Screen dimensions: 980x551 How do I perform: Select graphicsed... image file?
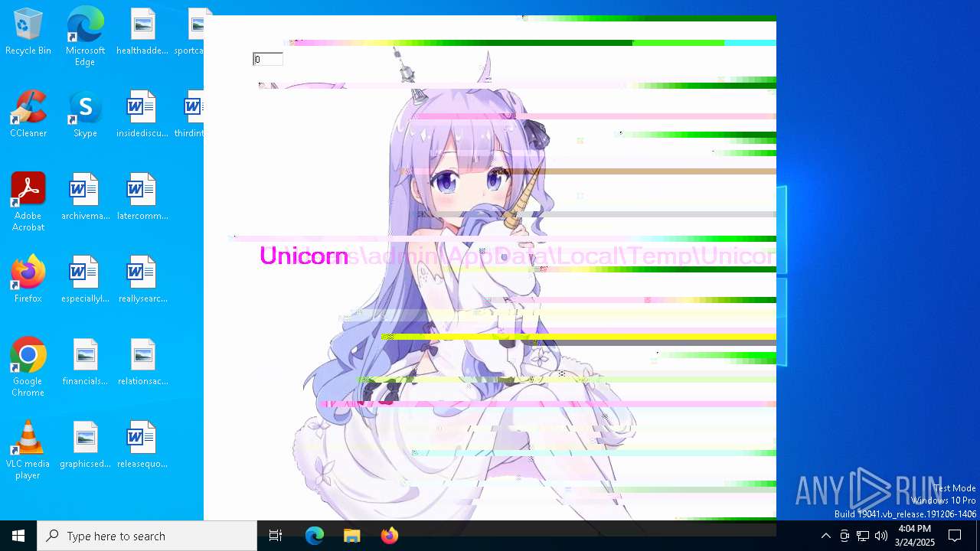click(85, 445)
